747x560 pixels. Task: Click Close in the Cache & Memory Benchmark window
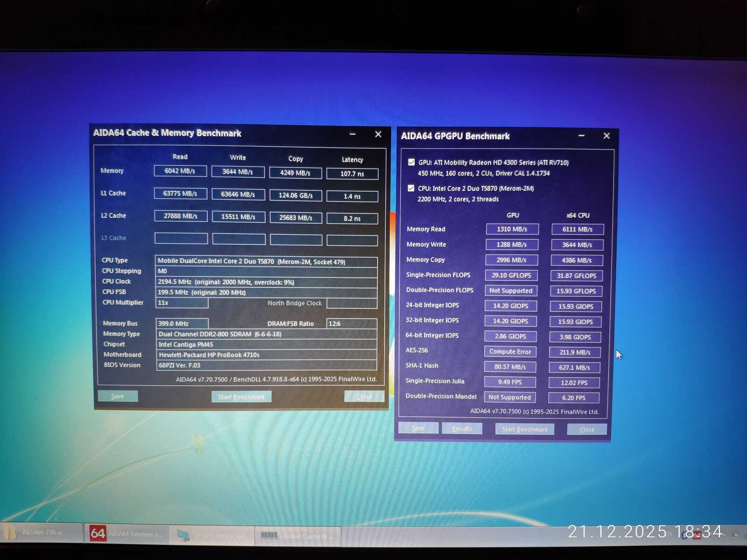[364, 397]
